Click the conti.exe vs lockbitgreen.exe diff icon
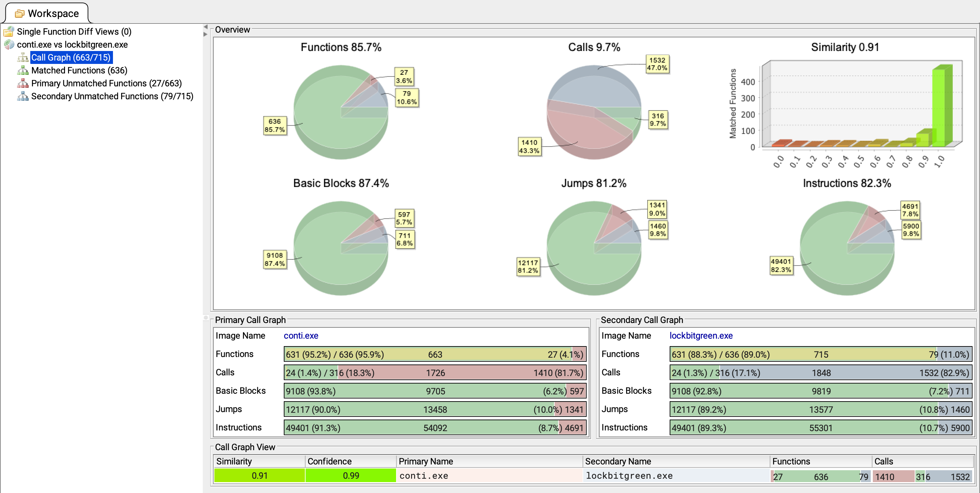The image size is (980, 493). [9, 45]
